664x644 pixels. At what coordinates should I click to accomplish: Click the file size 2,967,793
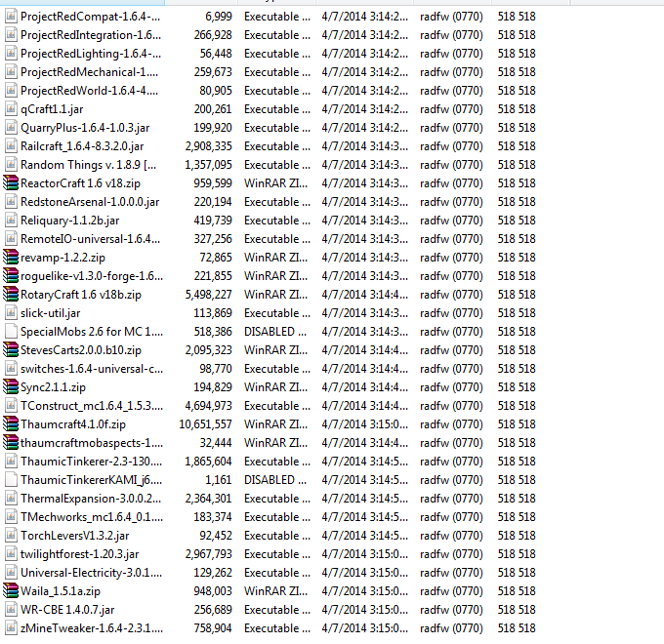[208, 554]
